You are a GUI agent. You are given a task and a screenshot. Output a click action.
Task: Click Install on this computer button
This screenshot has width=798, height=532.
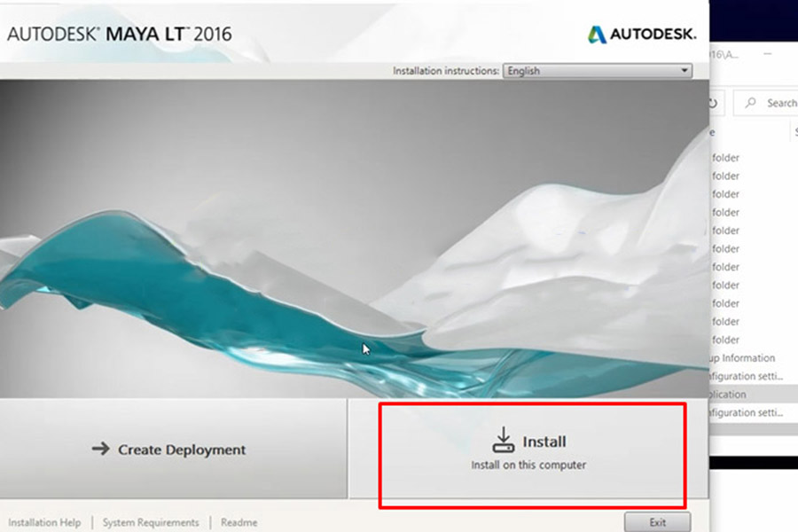(528, 449)
